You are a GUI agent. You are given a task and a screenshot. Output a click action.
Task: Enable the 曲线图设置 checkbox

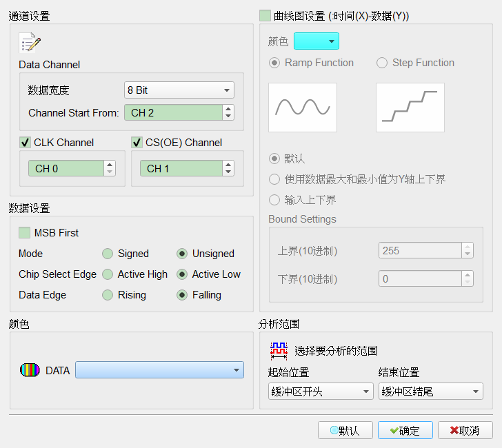pyautogui.click(x=265, y=16)
